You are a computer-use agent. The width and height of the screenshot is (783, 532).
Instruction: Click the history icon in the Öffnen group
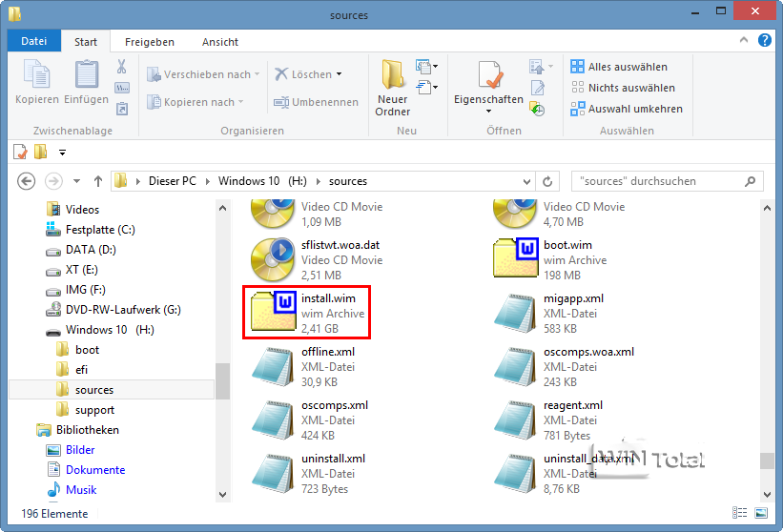[537, 109]
